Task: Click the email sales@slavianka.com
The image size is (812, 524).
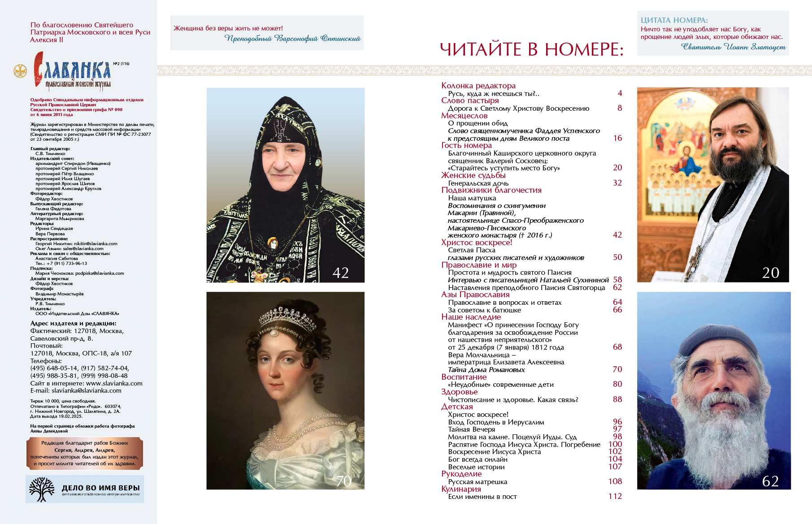Action: click(x=83, y=249)
